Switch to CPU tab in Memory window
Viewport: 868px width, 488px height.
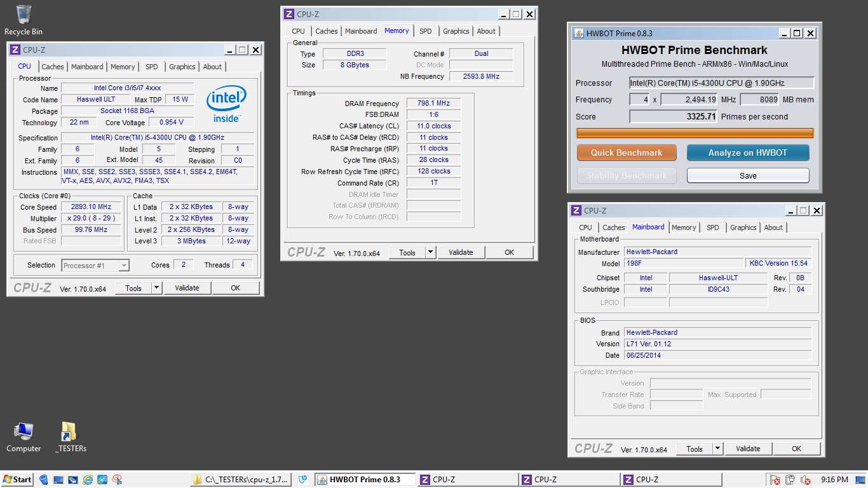coord(299,31)
